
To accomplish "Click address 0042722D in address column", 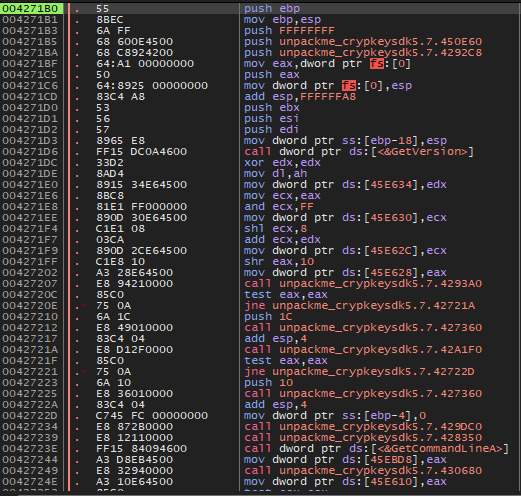I will coord(30,415).
